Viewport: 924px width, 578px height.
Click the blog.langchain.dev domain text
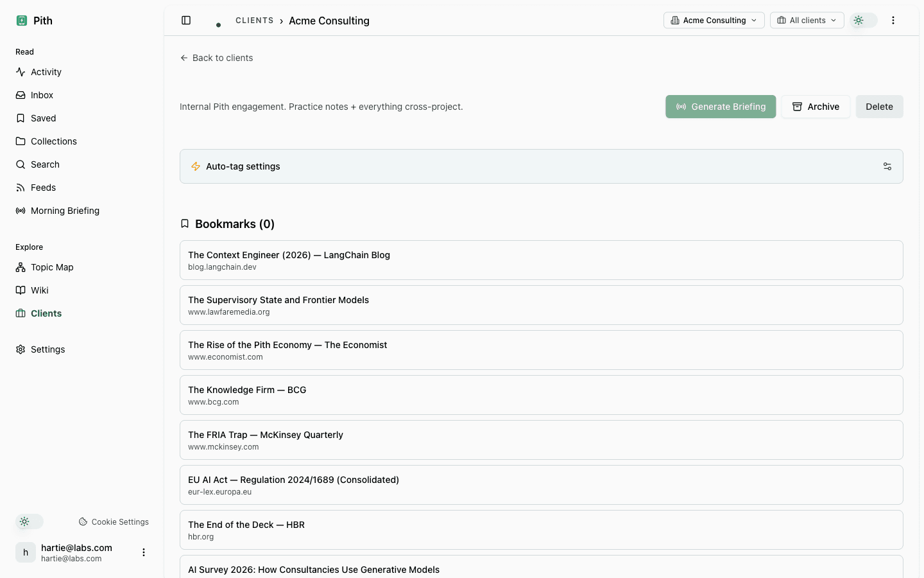tap(222, 267)
